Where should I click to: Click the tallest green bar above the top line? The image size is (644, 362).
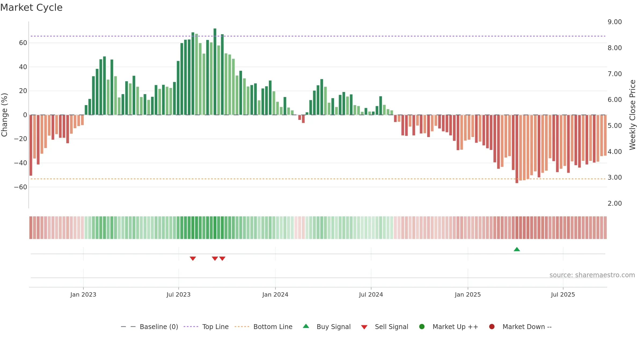click(215, 72)
